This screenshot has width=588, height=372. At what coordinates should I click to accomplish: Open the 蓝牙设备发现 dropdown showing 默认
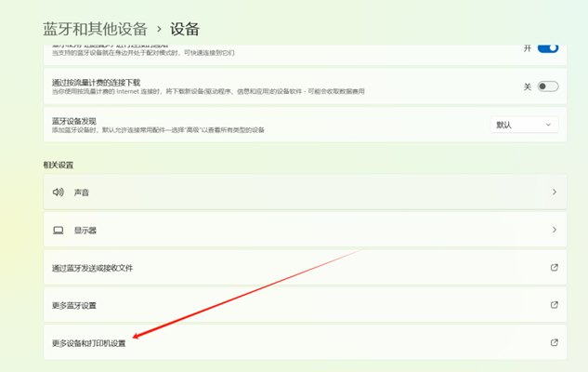[x=524, y=125]
